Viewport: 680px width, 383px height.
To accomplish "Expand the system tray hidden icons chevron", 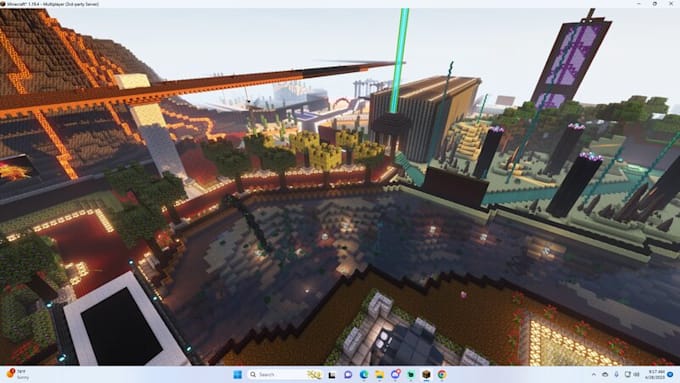I will 594,374.
